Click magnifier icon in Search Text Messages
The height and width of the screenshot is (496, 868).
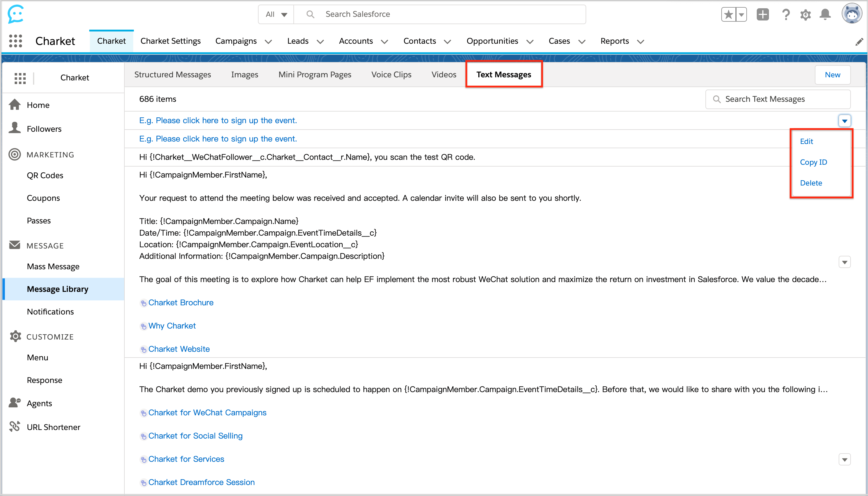click(716, 99)
